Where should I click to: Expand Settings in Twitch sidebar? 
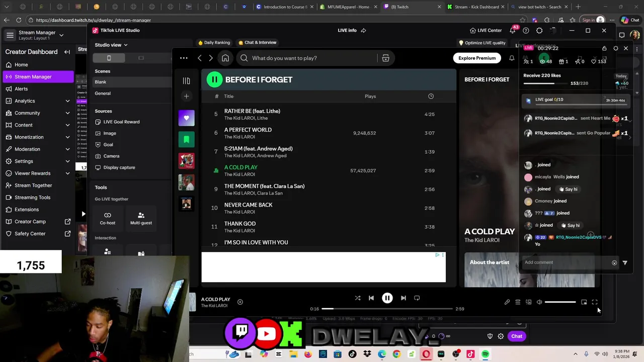67,161
